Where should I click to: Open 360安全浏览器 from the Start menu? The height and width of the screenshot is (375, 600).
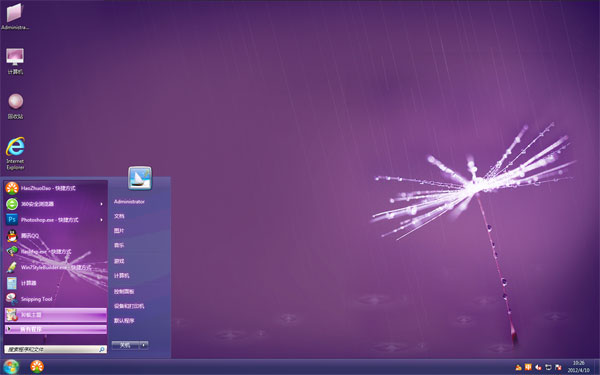click(56, 204)
